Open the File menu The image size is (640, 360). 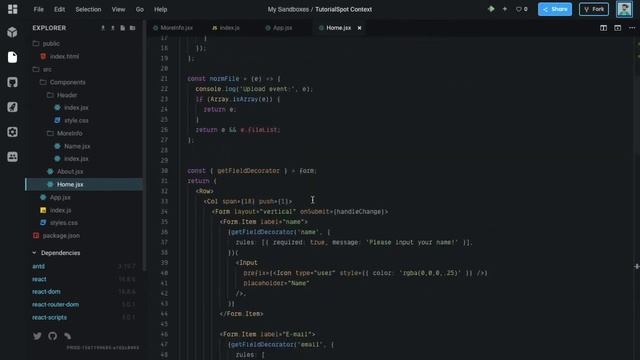point(38,9)
